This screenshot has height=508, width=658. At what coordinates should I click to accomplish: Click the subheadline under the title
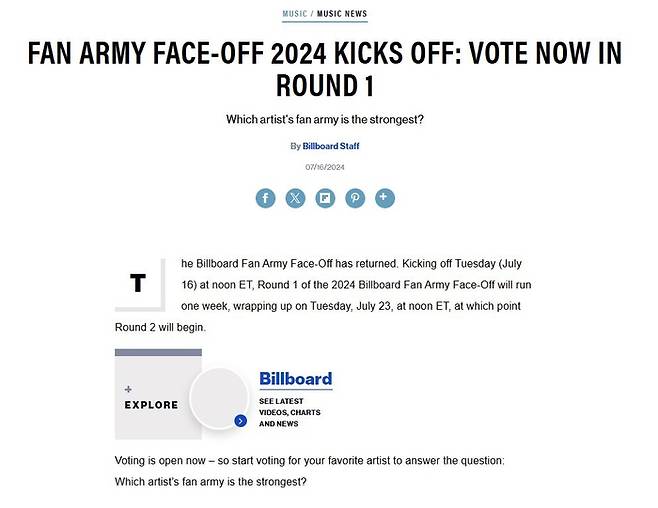(x=325, y=120)
